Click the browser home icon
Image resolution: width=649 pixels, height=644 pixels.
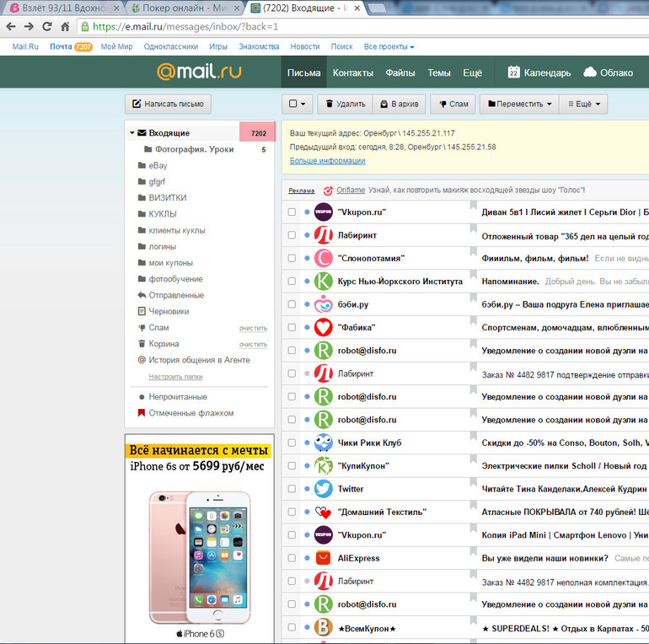pyautogui.click(x=65, y=26)
